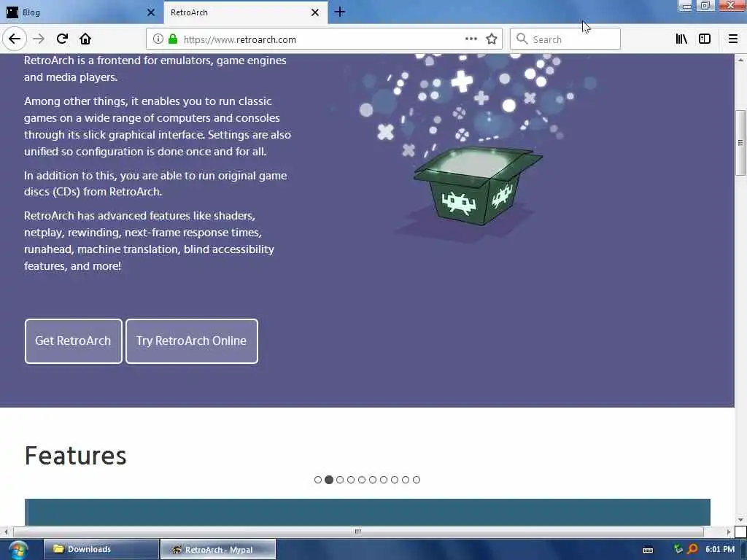The height and width of the screenshot is (560, 747).
Task: Reload the current page
Action: pos(62,39)
